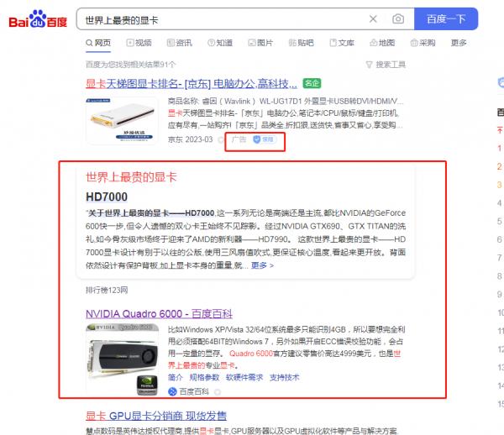Open the 简介 sublink
504x435 pixels.
pos(176,377)
